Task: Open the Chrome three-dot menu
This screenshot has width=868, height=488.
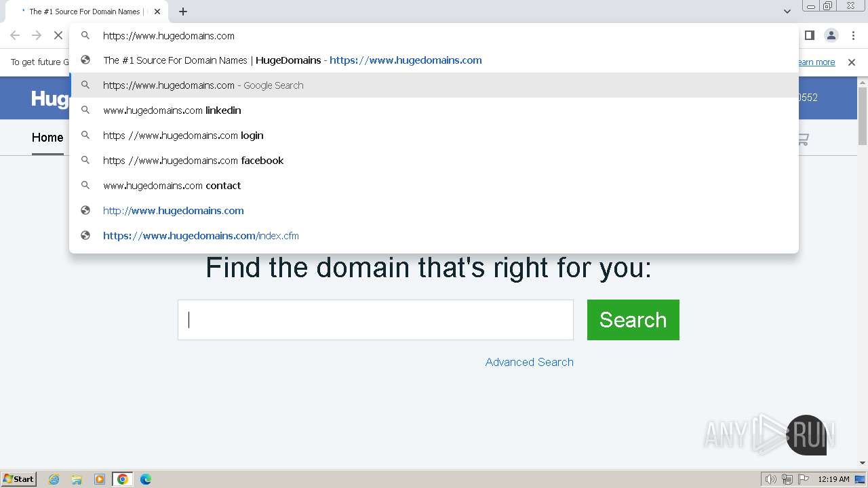Action: pyautogui.click(x=852, y=35)
